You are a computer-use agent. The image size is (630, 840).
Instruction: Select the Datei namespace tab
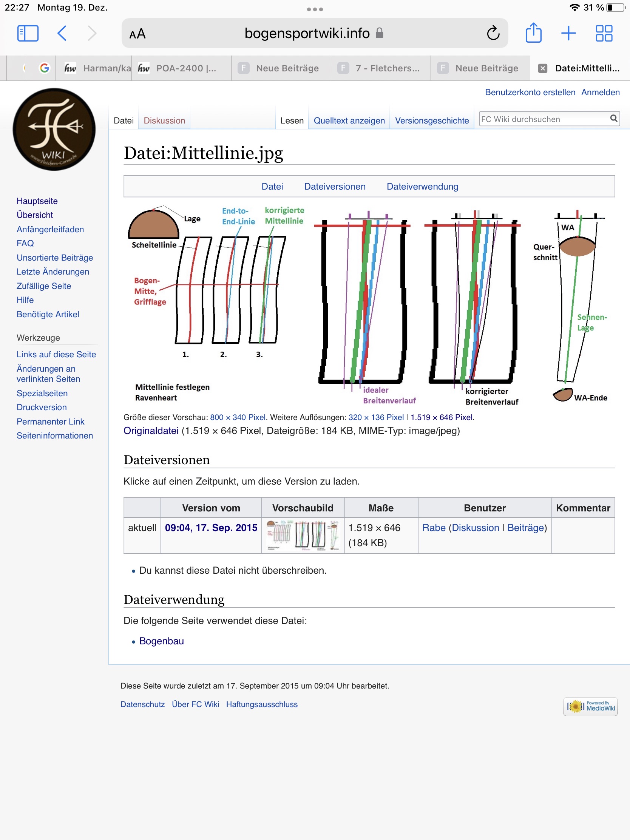[124, 121]
